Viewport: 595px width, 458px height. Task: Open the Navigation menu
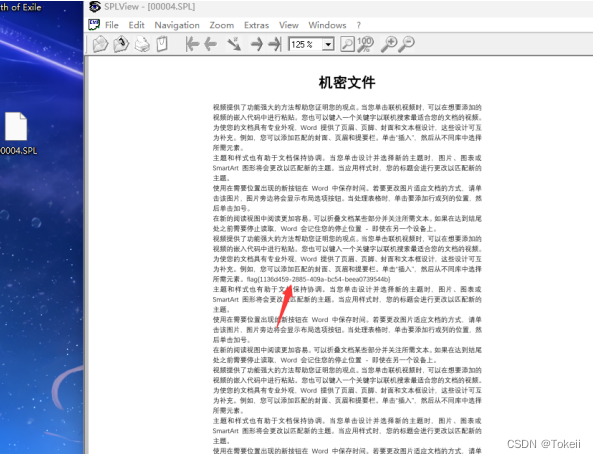177,25
